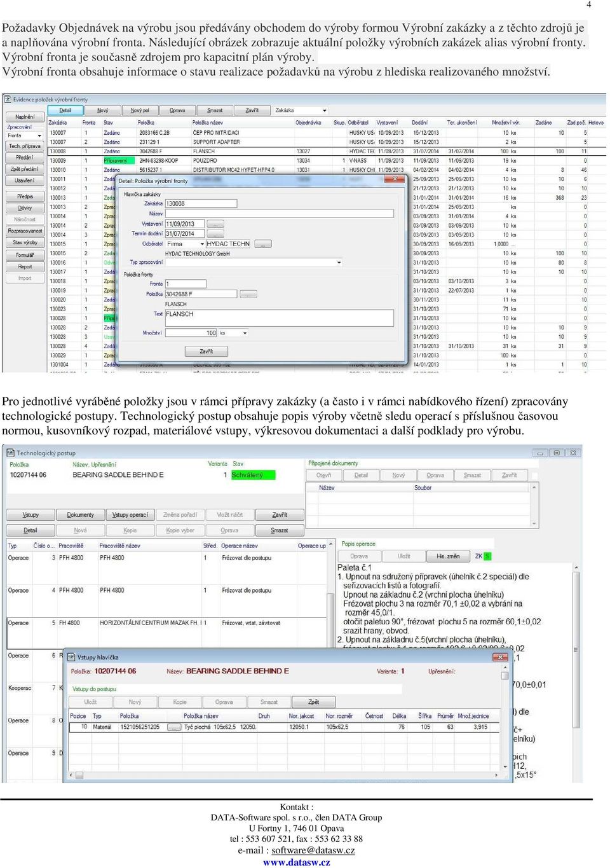Image resolution: width=610 pixels, height=868 pixels.
Task: Click the green ZK status box
Action: 487,556
